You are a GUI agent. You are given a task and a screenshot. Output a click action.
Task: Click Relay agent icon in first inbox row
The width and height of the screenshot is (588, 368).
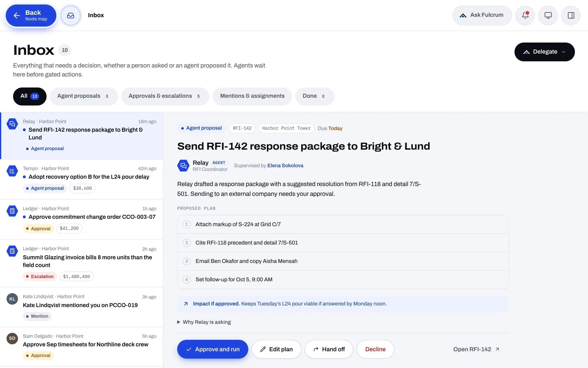(12, 124)
